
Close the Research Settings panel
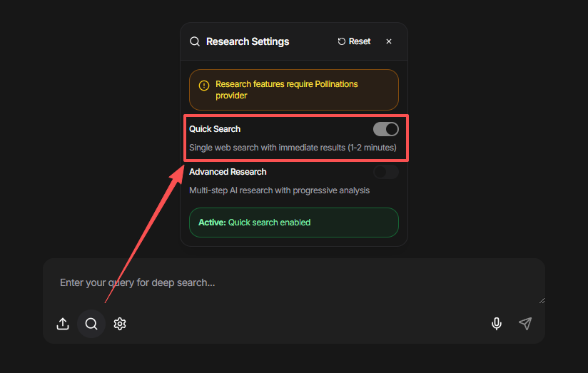(x=389, y=41)
